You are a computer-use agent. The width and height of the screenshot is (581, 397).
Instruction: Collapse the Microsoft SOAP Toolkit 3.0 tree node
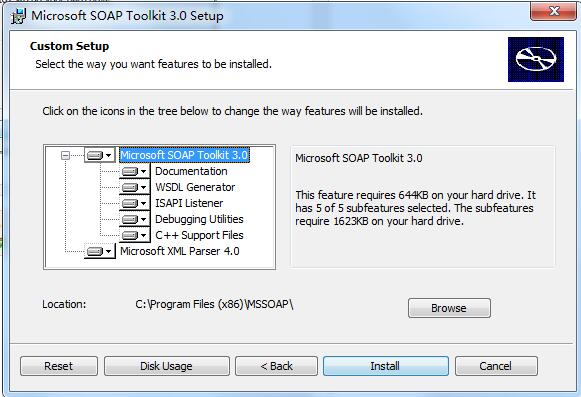[65, 155]
